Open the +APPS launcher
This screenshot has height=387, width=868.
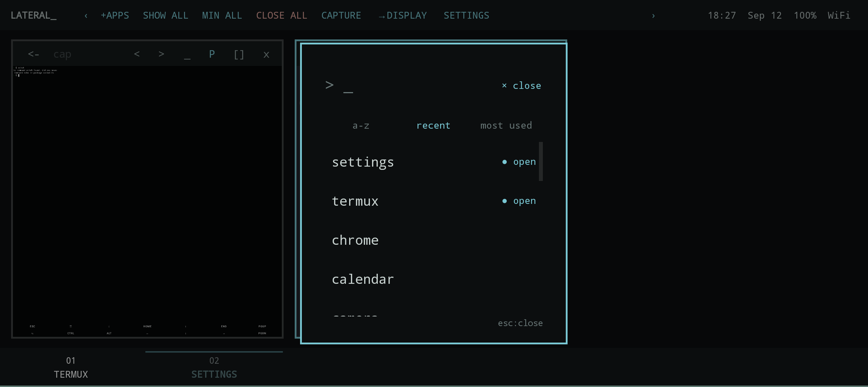point(115,15)
